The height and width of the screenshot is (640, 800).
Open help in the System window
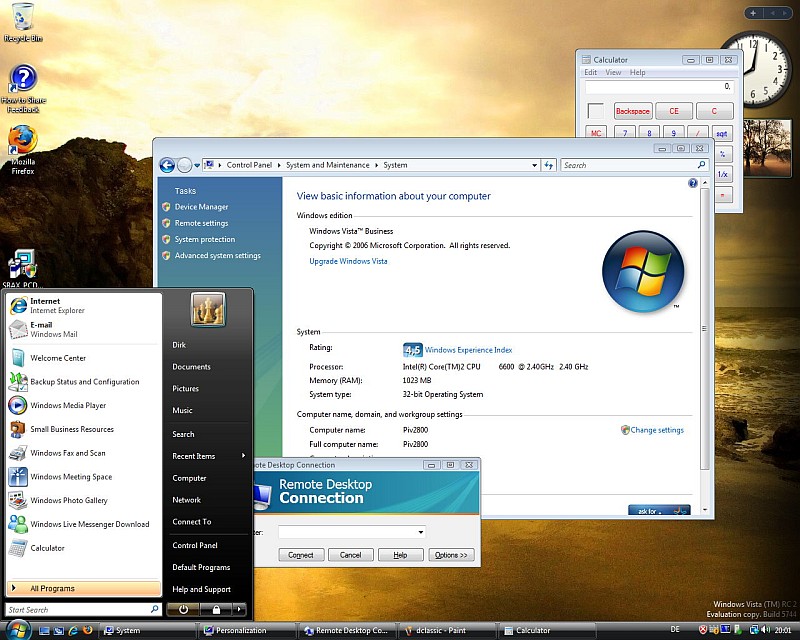tap(692, 183)
